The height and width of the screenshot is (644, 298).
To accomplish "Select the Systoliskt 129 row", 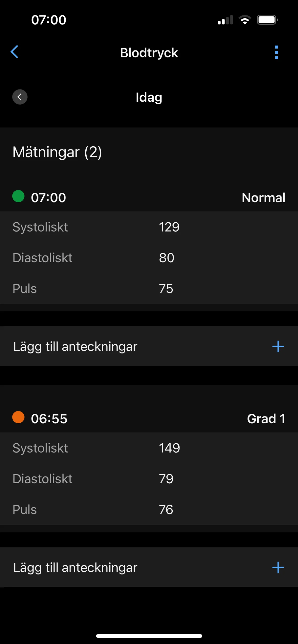I will coord(149,227).
